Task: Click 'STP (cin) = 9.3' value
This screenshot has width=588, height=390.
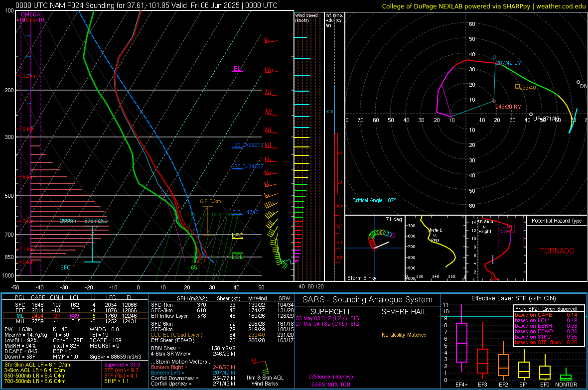Action: coord(121,370)
